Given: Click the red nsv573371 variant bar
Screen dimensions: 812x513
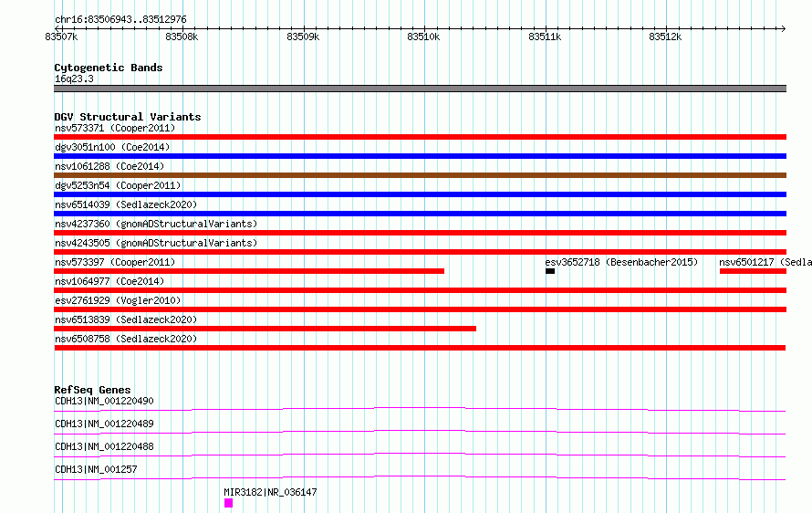Looking at the screenshot, I should tap(420, 137).
